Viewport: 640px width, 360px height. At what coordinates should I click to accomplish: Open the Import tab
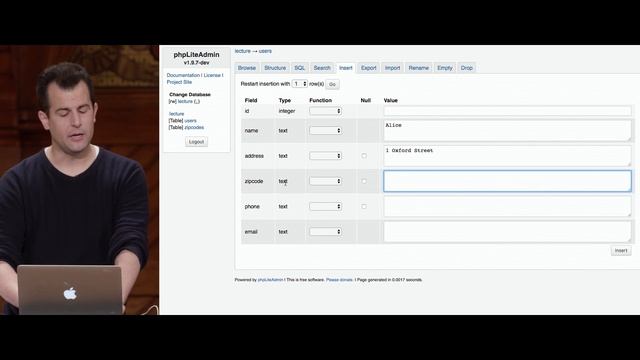coord(392,68)
